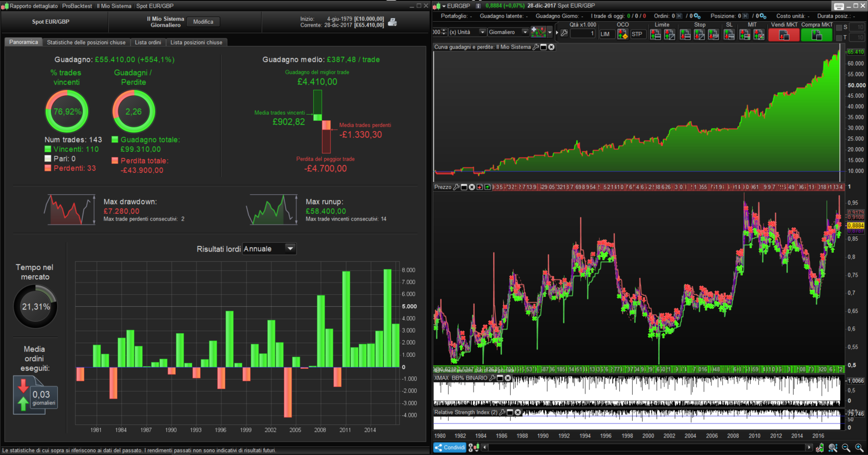
Task: Close the Relative Strength Index panel
Action: [517, 412]
